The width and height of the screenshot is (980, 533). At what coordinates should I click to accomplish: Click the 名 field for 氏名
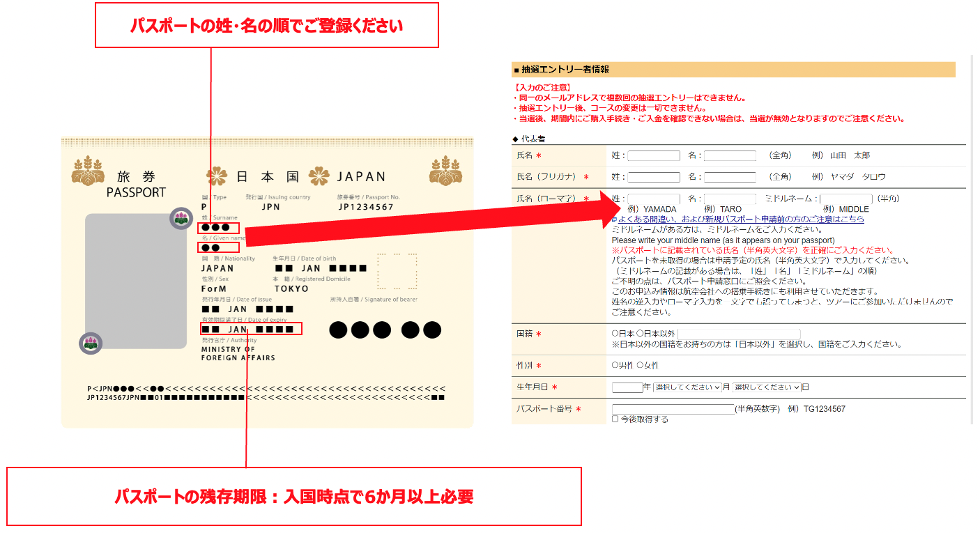(728, 155)
